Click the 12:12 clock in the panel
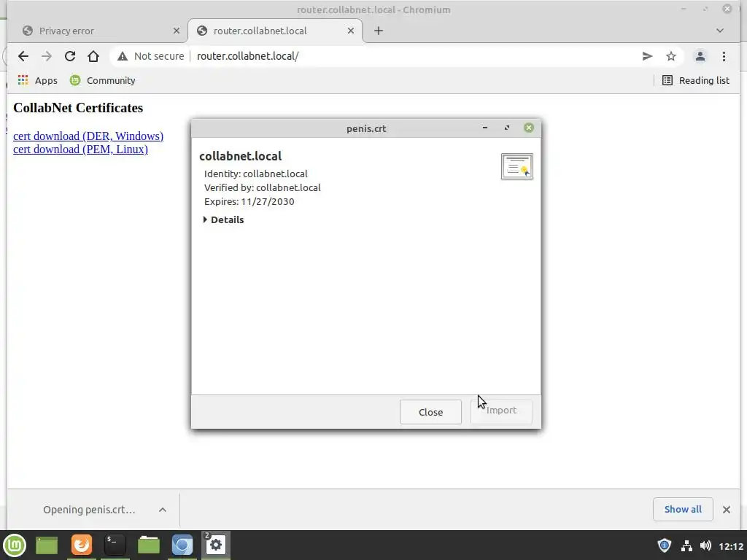This screenshot has width=747, height=560. (731, 546)
